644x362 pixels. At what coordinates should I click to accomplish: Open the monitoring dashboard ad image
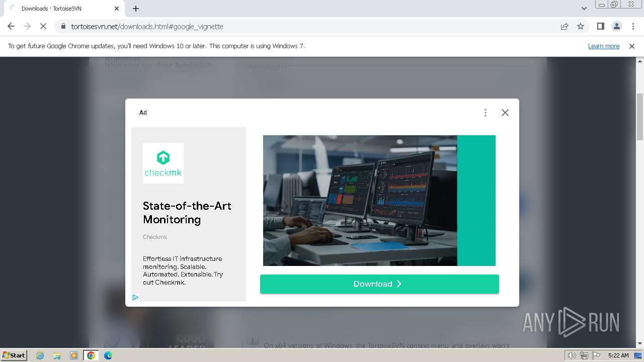pos(379,201)
